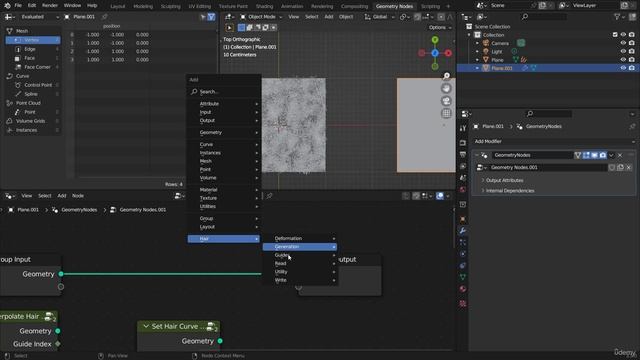Switch to the Geometry Nodes workspace tab
Image resolution: width=640 pixels, height=360 pixels.
pyautogui.click(x=394, y=6)
